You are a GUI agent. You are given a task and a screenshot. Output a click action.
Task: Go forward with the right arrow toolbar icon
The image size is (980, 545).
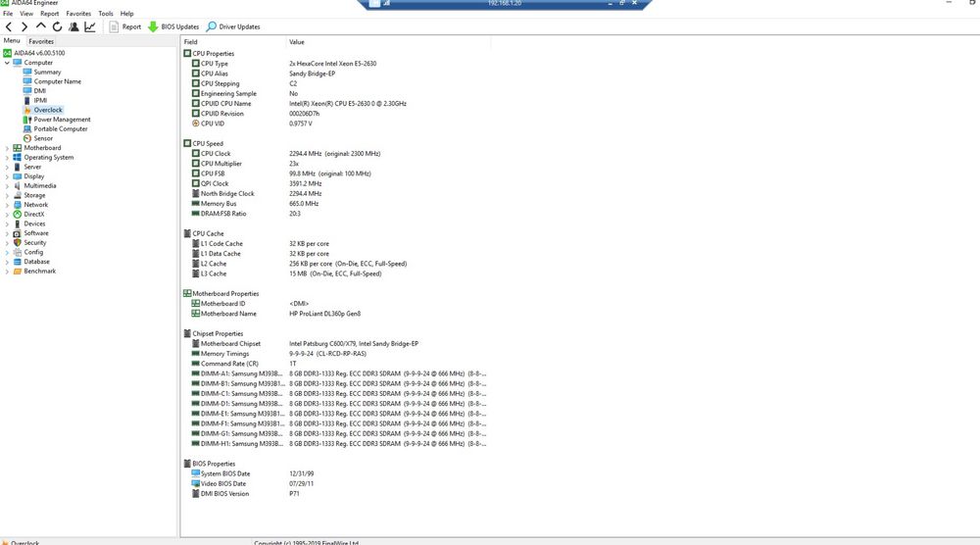[x=24, y=26]
